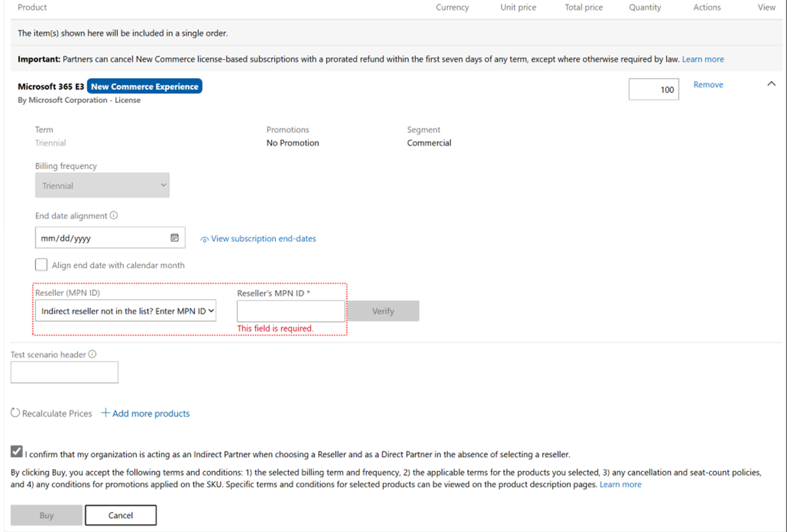Enable Align end date with calendar month

tap(42, 265)
